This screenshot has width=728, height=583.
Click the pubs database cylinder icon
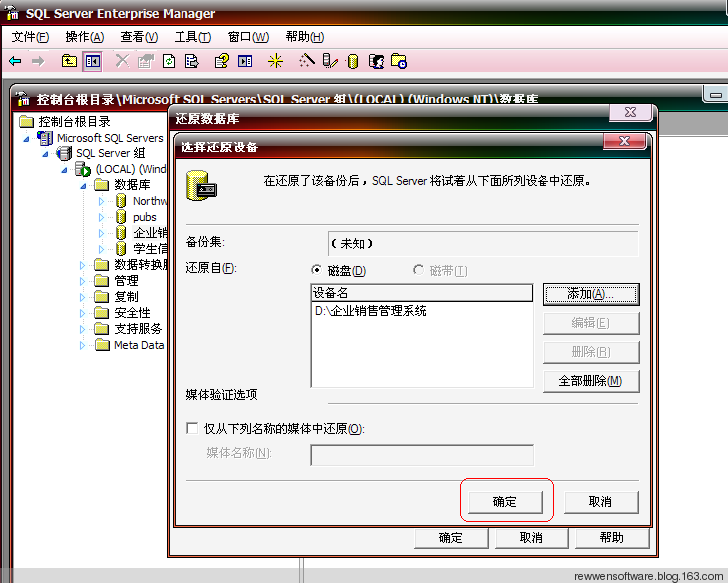pyautogui.click(x=121, y=217)
